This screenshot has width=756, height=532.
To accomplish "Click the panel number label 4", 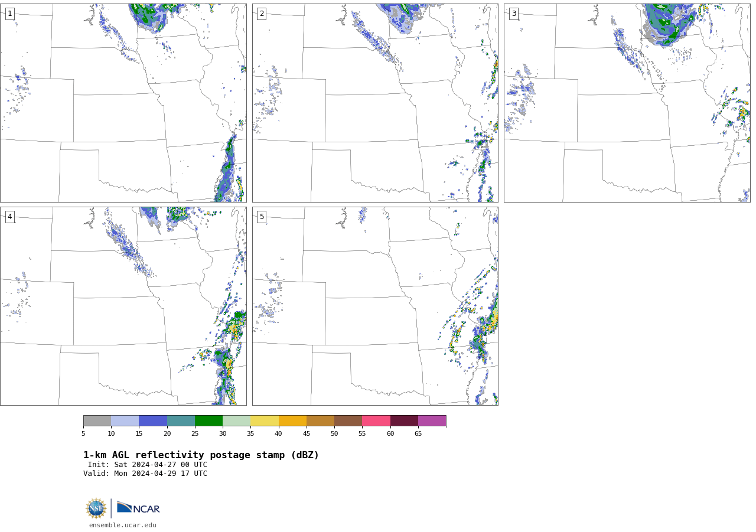I will click(x=9, y=217).
